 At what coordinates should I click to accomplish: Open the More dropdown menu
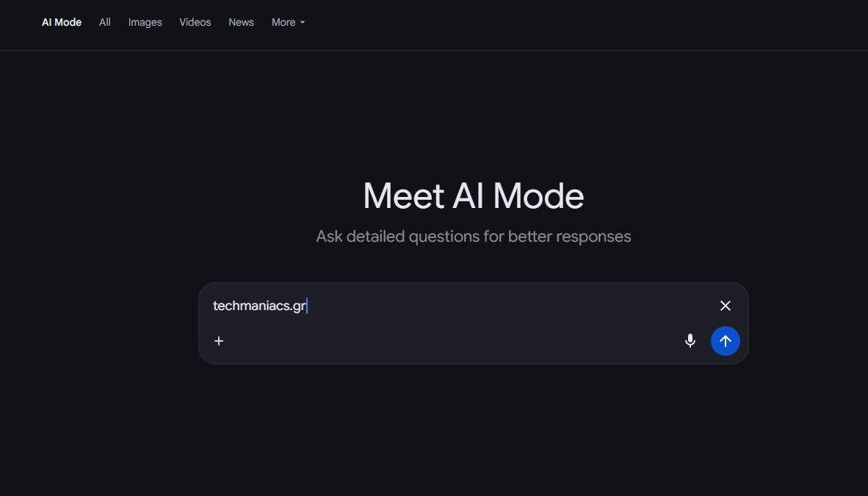pyautogui.click(x=283, y=22)
